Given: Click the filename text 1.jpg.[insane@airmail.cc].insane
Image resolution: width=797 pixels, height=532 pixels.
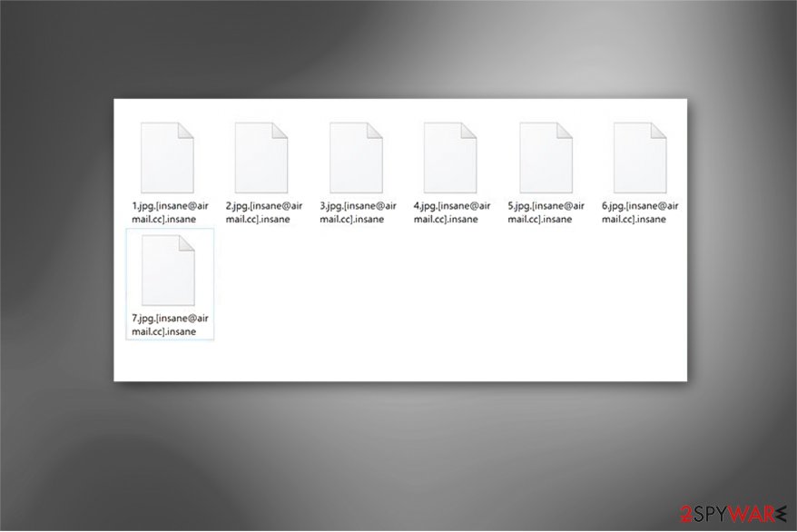Looking at the screenshot, I should pos(170,212).
